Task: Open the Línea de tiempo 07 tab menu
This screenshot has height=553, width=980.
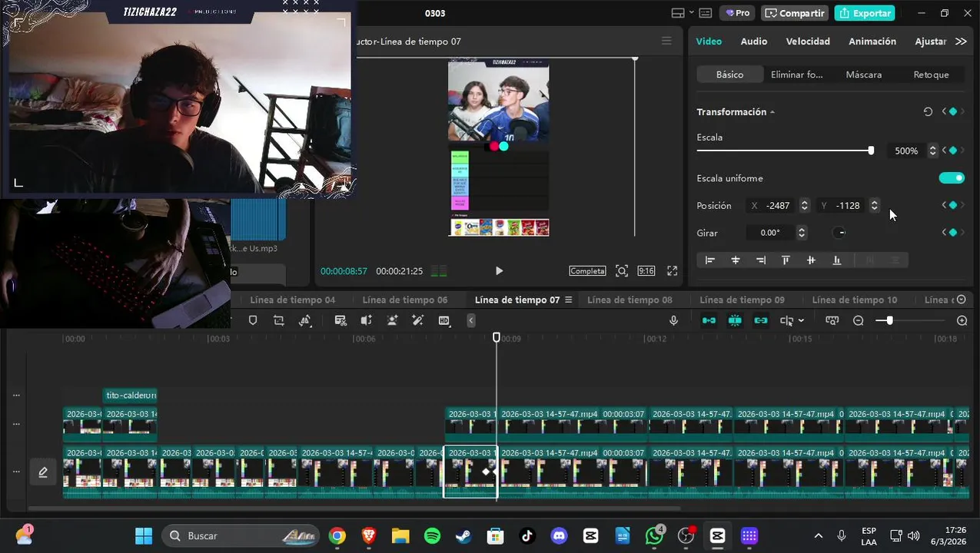Action: tap(569, 300)
